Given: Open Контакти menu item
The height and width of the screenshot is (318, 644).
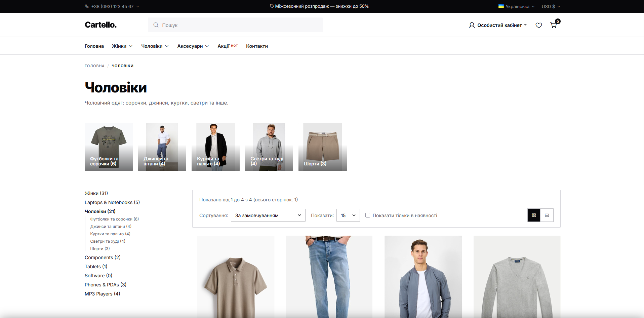Looking at the screenshot, I should pos(257,46).
